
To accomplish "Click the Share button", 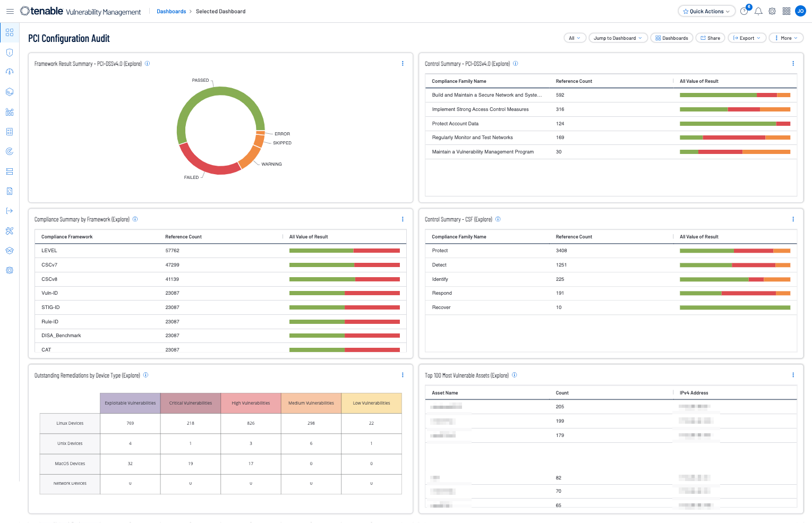I will click(x=710, y=38).
